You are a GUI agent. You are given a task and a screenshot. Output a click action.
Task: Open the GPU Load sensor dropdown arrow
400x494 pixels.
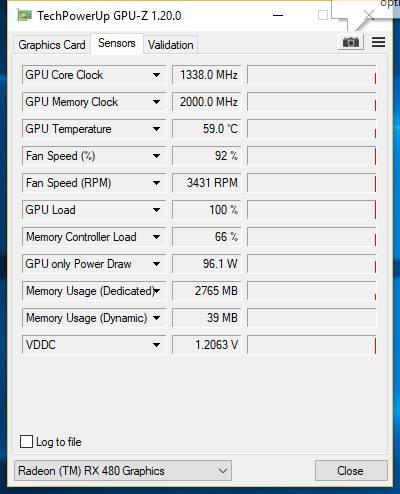(x=156, y=210)
